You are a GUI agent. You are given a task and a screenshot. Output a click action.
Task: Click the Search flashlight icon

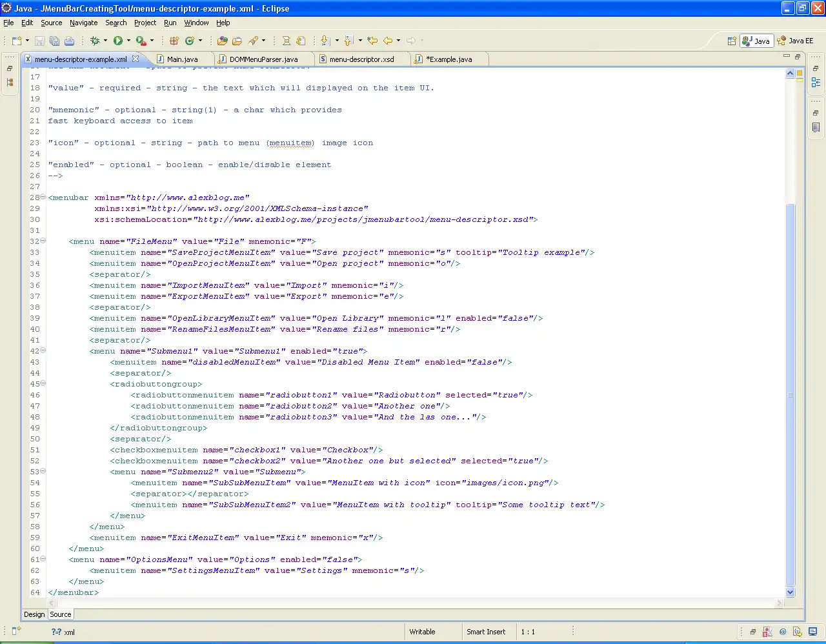254,41
